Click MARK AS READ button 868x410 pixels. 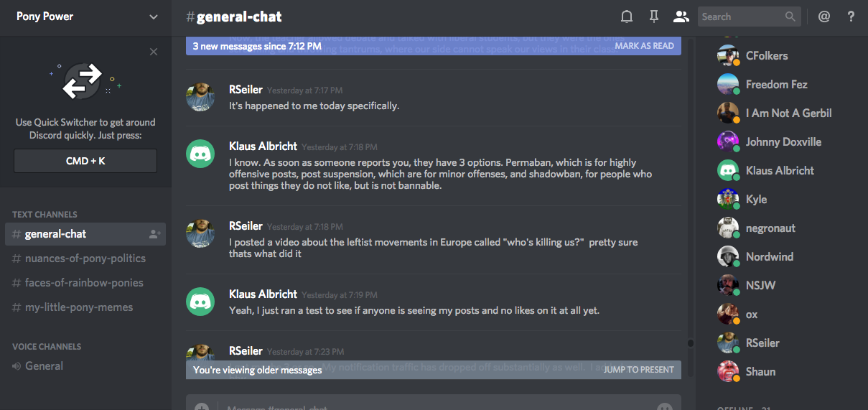pyautogui.click(x=644, y=46)
